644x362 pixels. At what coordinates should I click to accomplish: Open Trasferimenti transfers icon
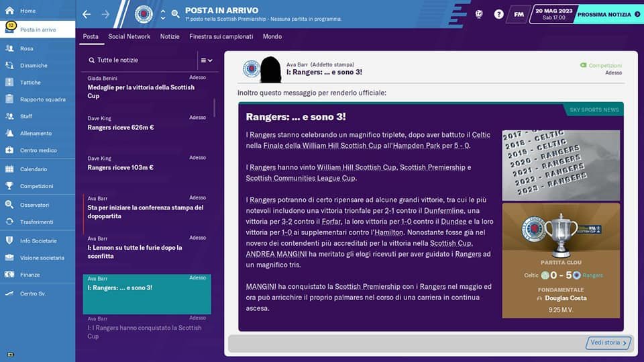9,222
